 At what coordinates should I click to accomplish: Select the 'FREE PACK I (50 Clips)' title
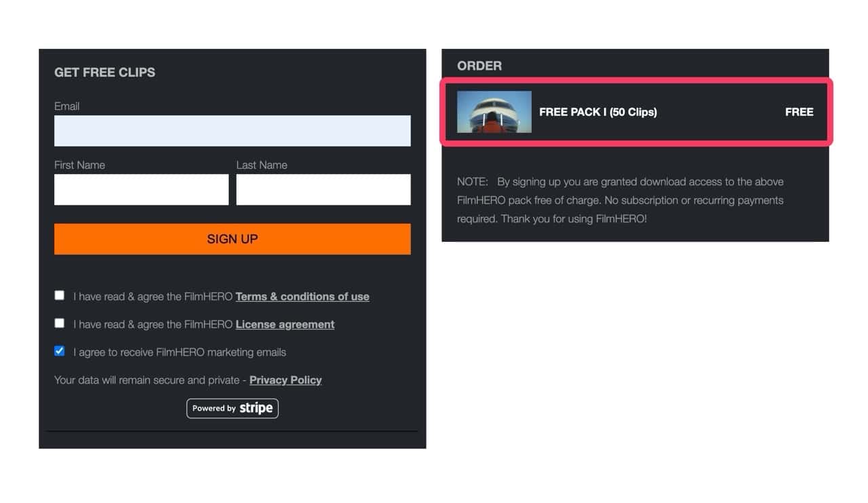598,112
